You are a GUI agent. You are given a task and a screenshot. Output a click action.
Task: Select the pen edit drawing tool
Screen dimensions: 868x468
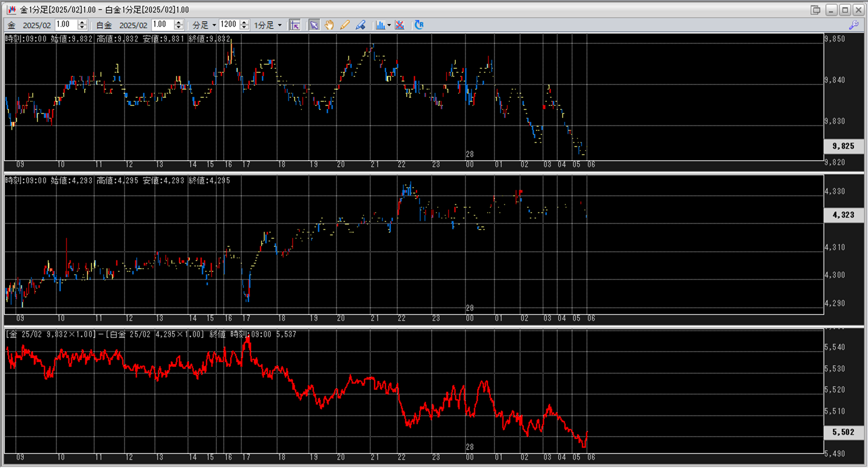[x=360, y=25]
